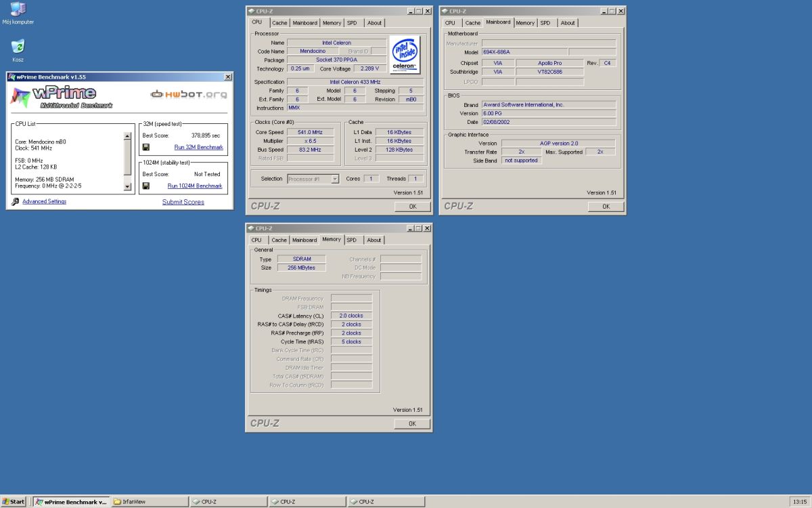Select SPD tab in CPU-Z Memory window
This screenshot has height=508, width=812.
352,240
